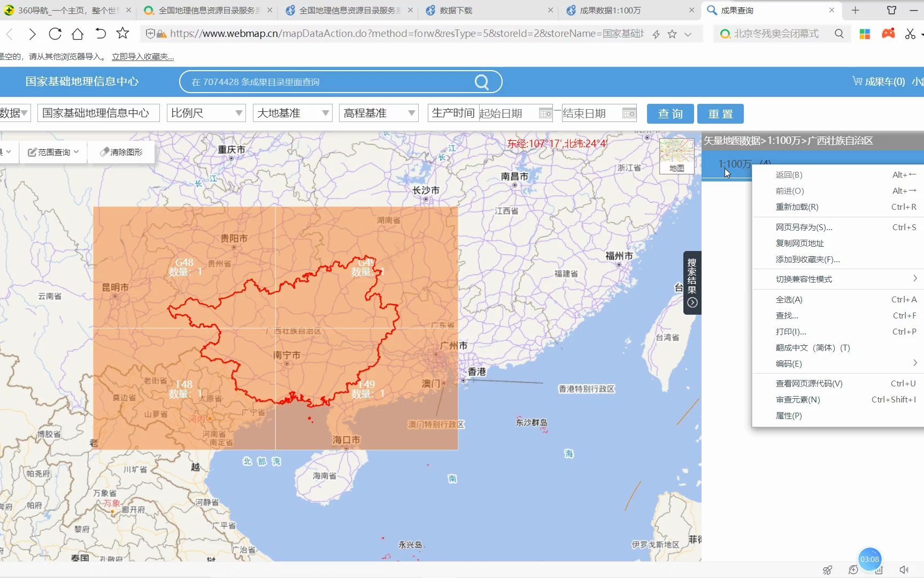Click the speaker volume icon in status bar
This screenshot has width=924, height=578.
tap(904, 570)
